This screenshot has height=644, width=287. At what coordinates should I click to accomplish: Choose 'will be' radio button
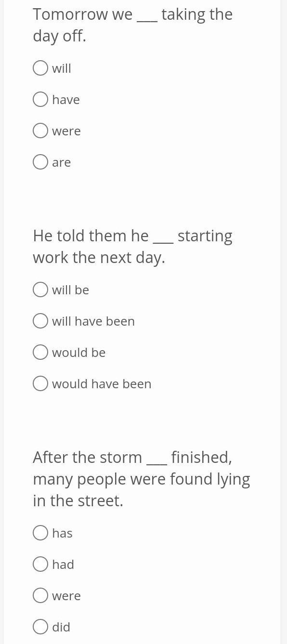point(40,289)
